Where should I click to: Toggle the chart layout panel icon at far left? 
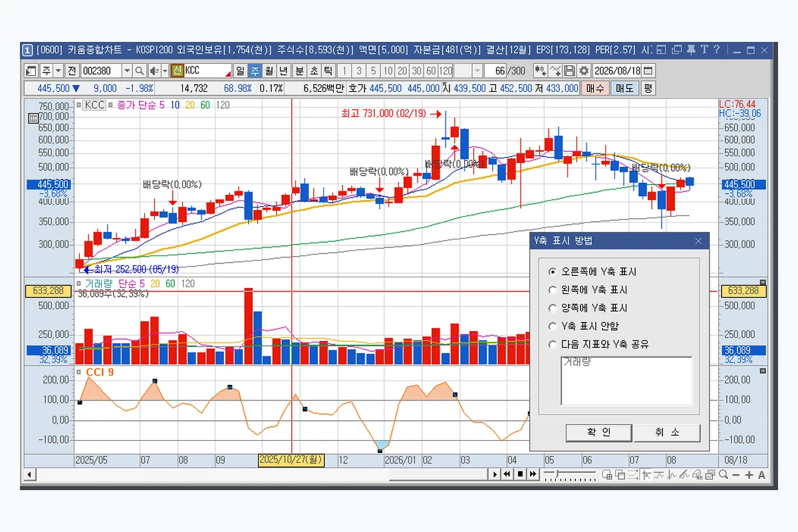(x=31, y=70)
